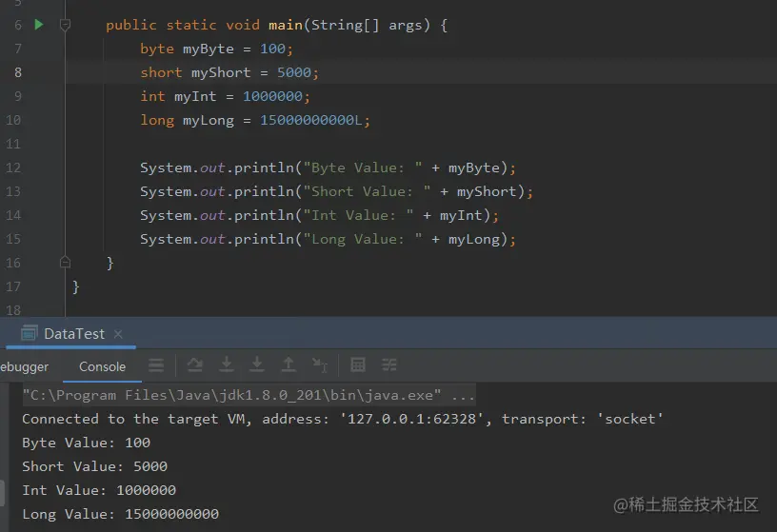Click the Run to Cursor icon
Viewport: 777px width, 532px height.
coord(320,365)
